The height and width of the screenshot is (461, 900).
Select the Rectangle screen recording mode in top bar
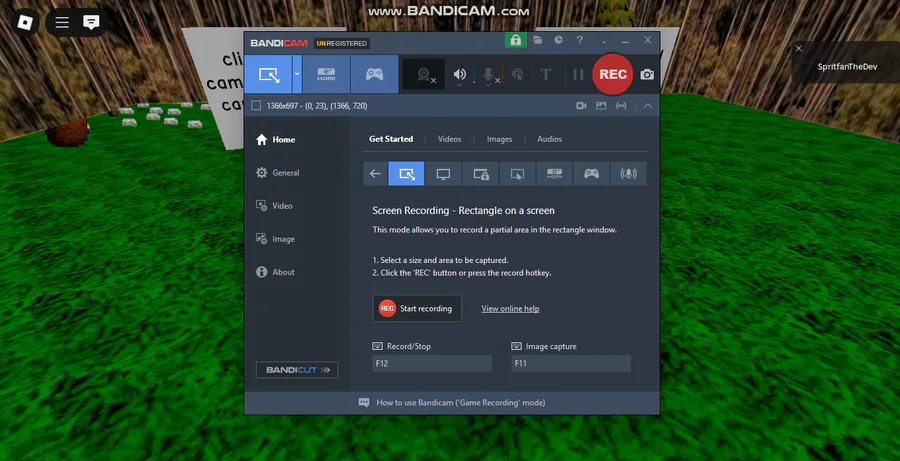(268, 74)
